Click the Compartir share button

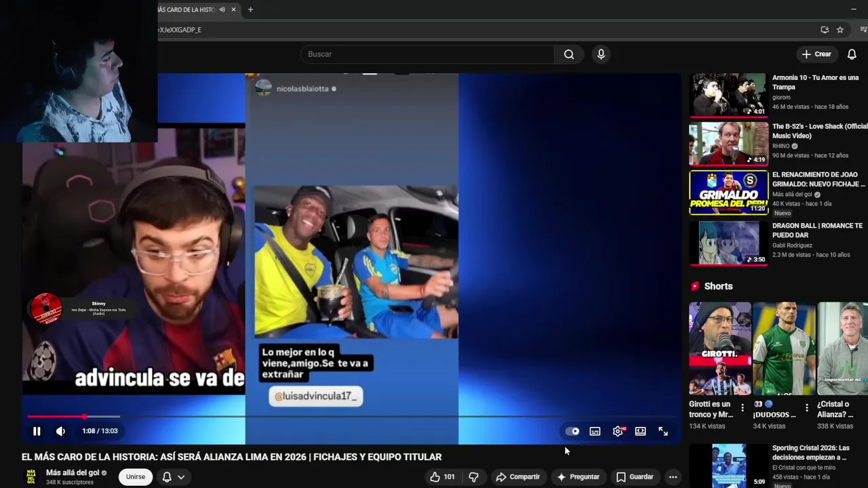coord(518,477)
